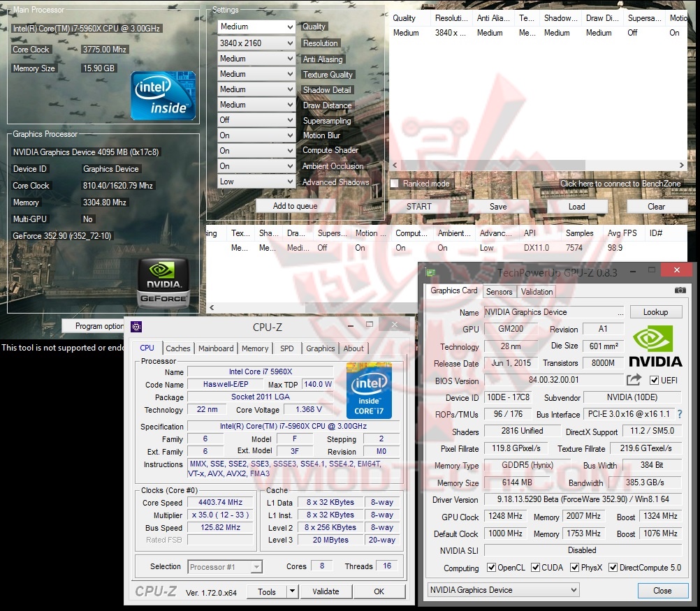Click the results list left scroll arrow
The height and width of the screenshot is (611, 700).
[212, 307]
